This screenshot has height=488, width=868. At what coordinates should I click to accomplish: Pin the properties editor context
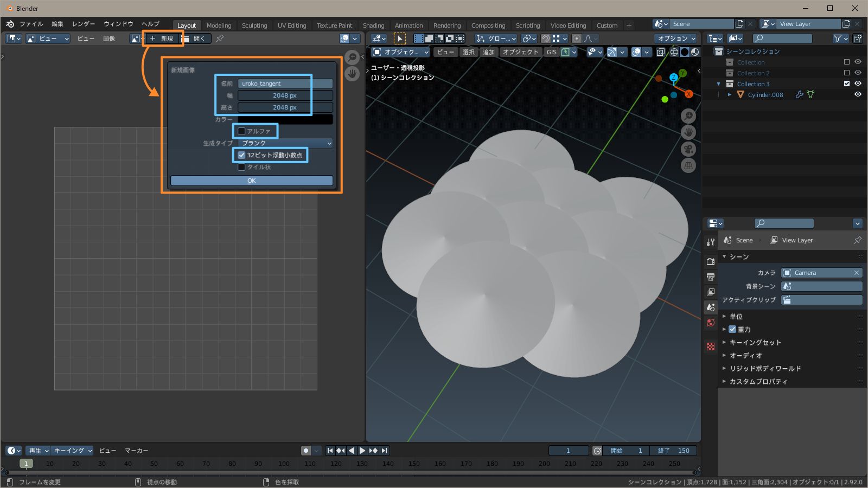click(x=858, y=240)
